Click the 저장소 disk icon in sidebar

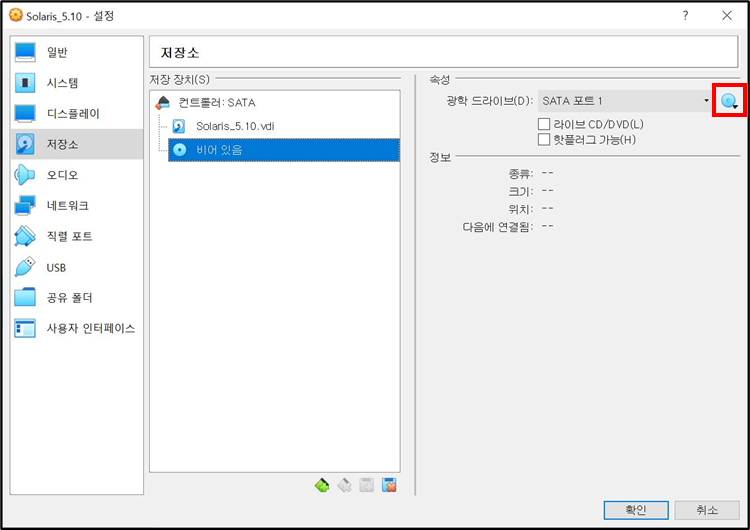24,144
